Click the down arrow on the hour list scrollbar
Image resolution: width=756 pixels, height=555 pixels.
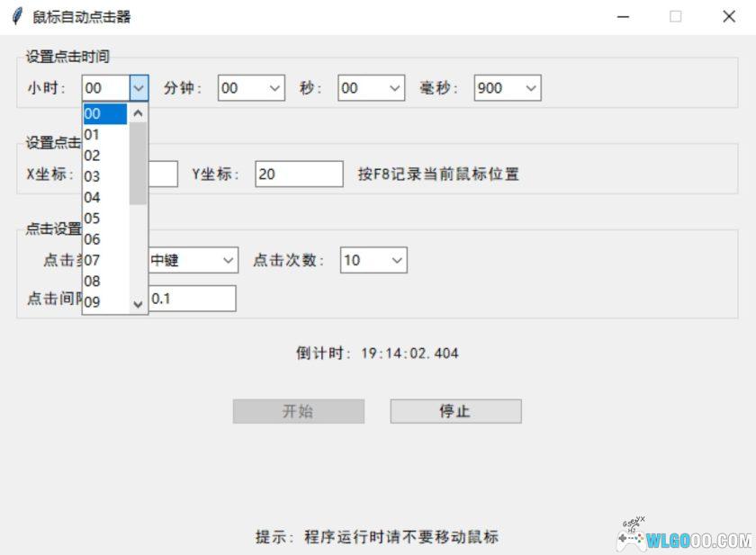point(138,304)
